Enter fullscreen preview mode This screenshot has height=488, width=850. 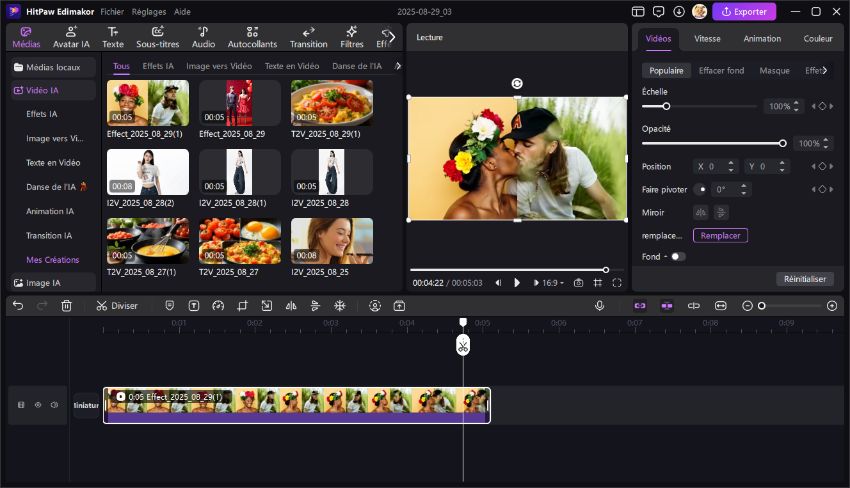617,283
